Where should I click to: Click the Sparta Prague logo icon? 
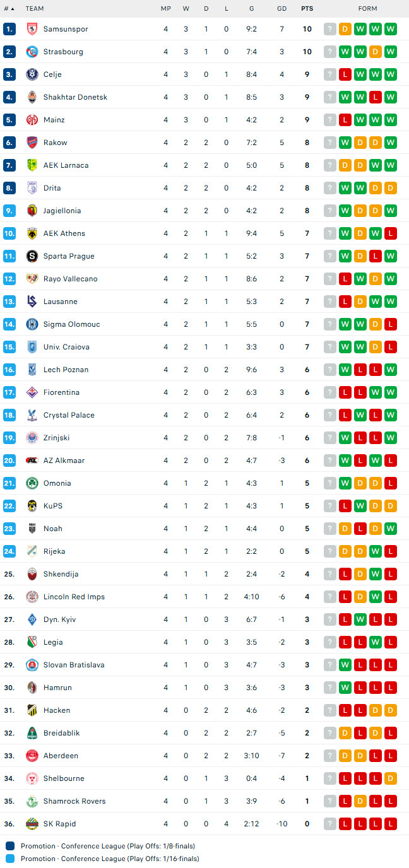point(32,256)
